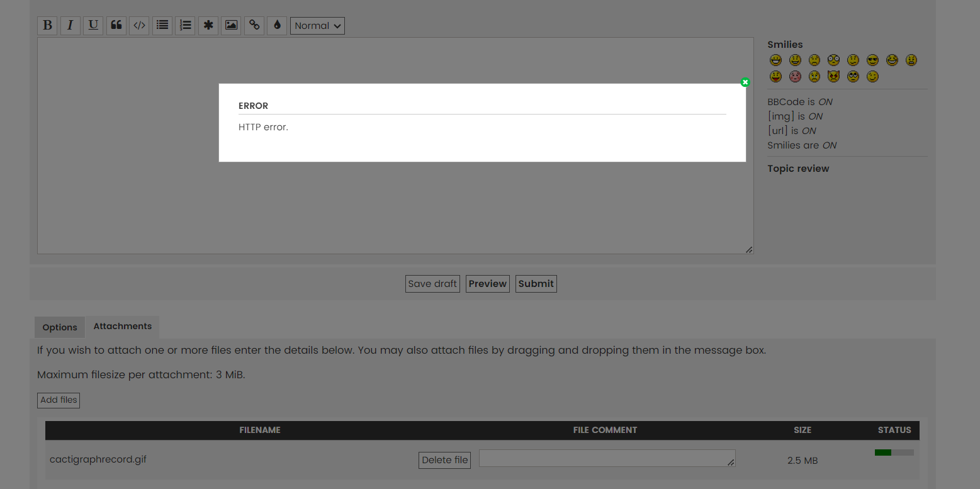Image resolution: width=980 pixels, height=489 pixels.
Task: Click the FILE COMMENT column header
Action: pos(605,430)
